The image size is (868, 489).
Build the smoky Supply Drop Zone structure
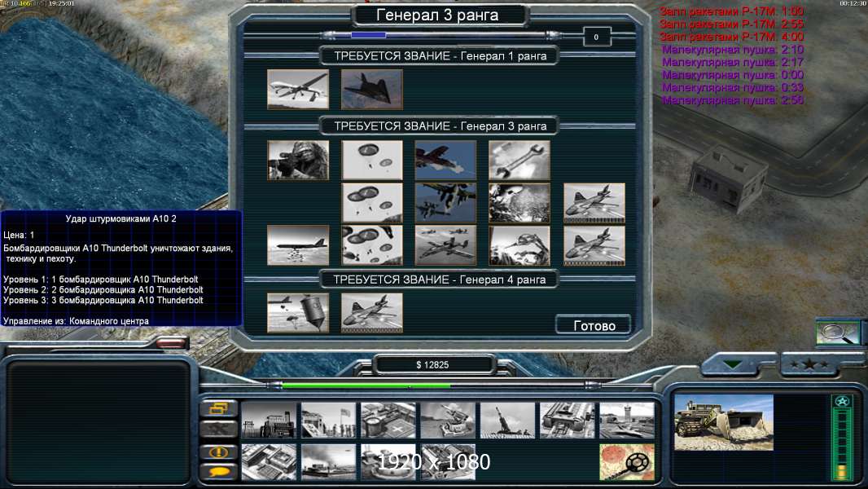(328, 462)
